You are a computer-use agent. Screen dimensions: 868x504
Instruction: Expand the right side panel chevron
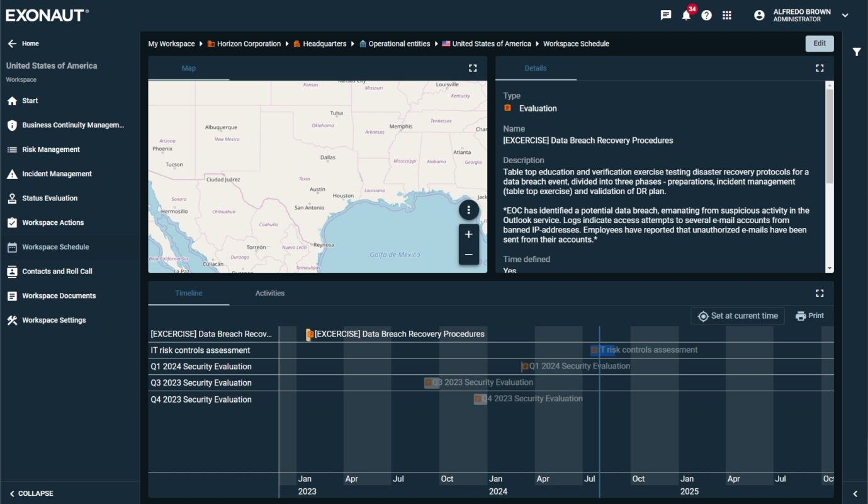coord(855,494)
